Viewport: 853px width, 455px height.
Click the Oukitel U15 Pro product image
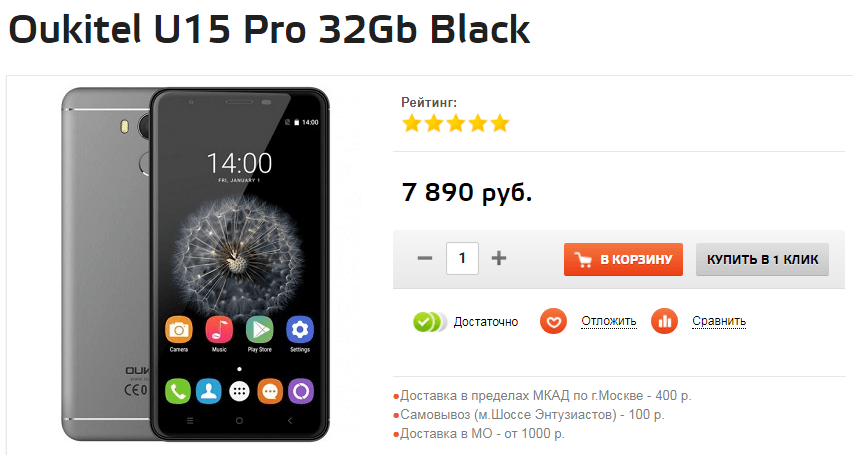coord(195,265)
